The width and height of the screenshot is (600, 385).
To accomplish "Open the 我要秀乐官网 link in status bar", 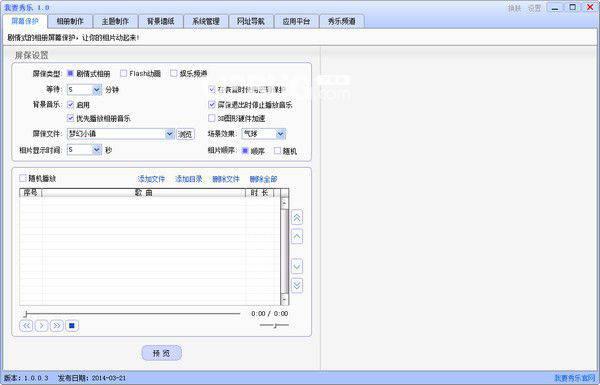I will pos(575,378).
